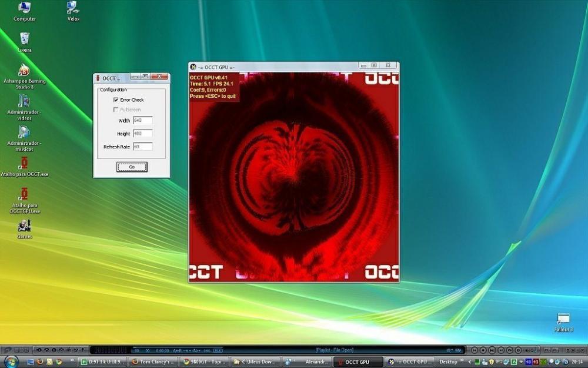Select the Lixeira recycle bin icon
The image size is (588, 368).
pyautogui.click(x=24, y=39)
